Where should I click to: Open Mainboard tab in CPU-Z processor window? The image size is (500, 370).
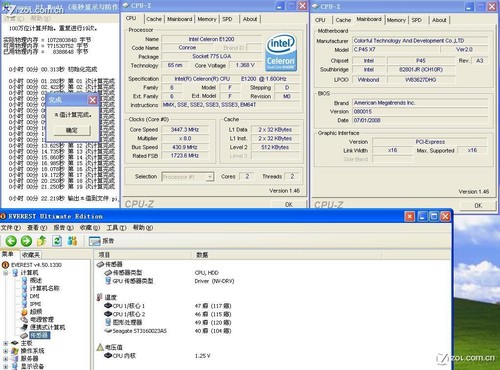(180, 19)
